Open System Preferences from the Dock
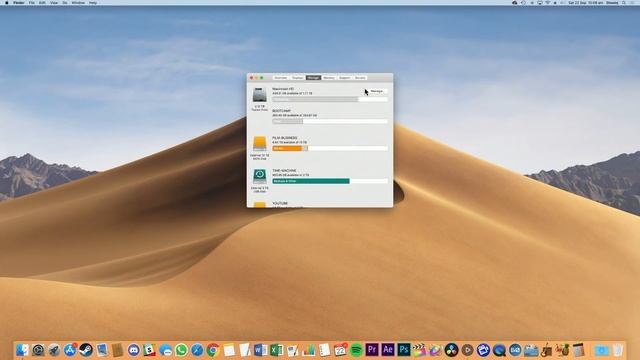The image size is (640, 360). coord(38,350)
